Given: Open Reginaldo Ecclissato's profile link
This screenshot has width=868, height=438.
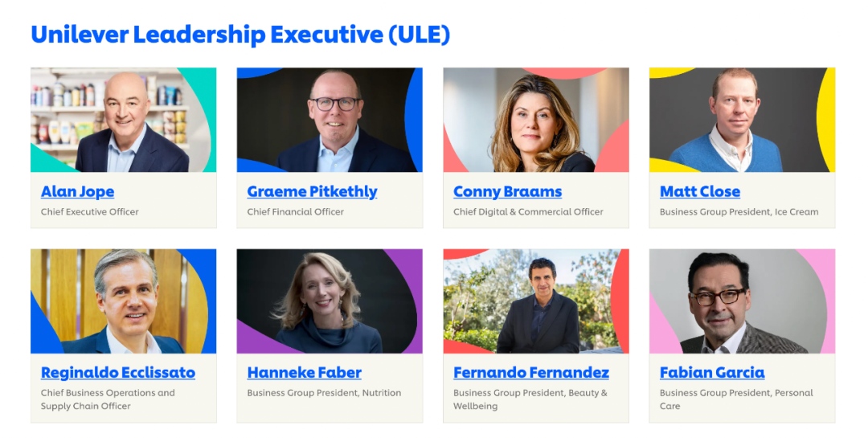Looking at the screenshot, I should (x=118, y=372).
